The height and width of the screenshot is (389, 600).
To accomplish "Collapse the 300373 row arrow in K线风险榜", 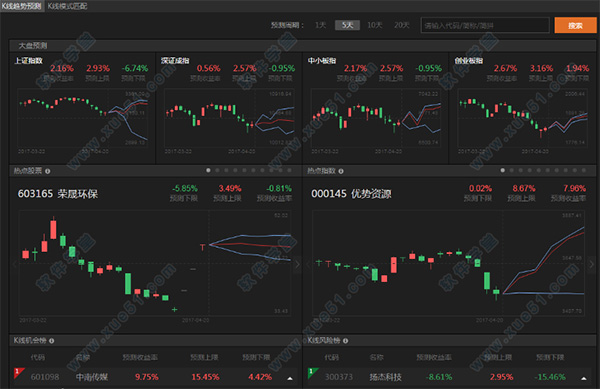I will pos(584,378).
